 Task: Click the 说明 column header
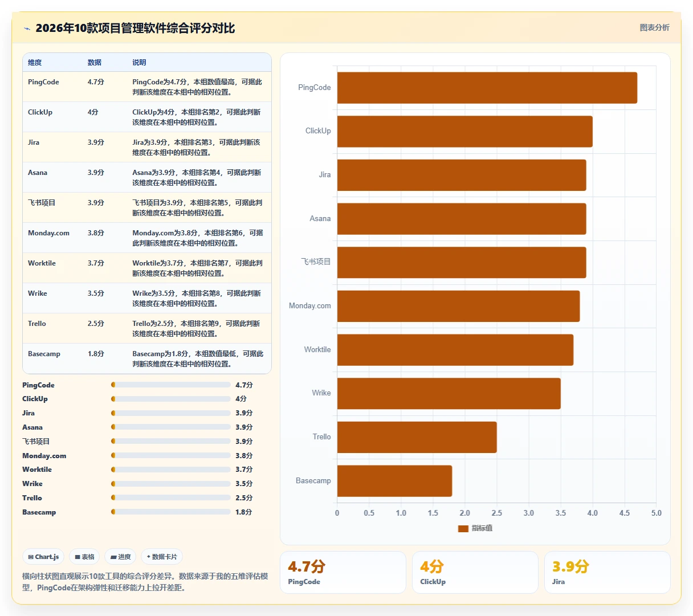(x=139, y=63)
